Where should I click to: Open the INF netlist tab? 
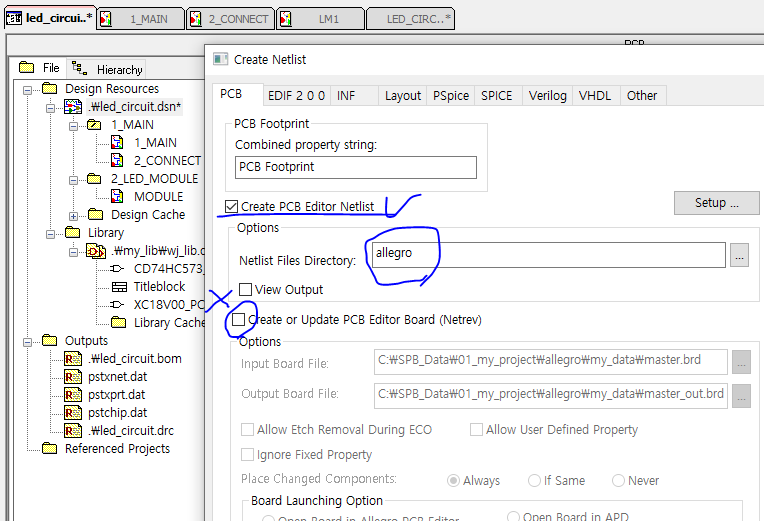point(355,96)
